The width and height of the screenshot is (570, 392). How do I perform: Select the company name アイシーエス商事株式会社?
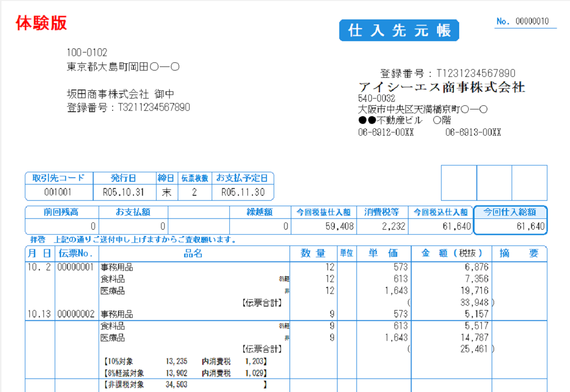click(442, 87)
